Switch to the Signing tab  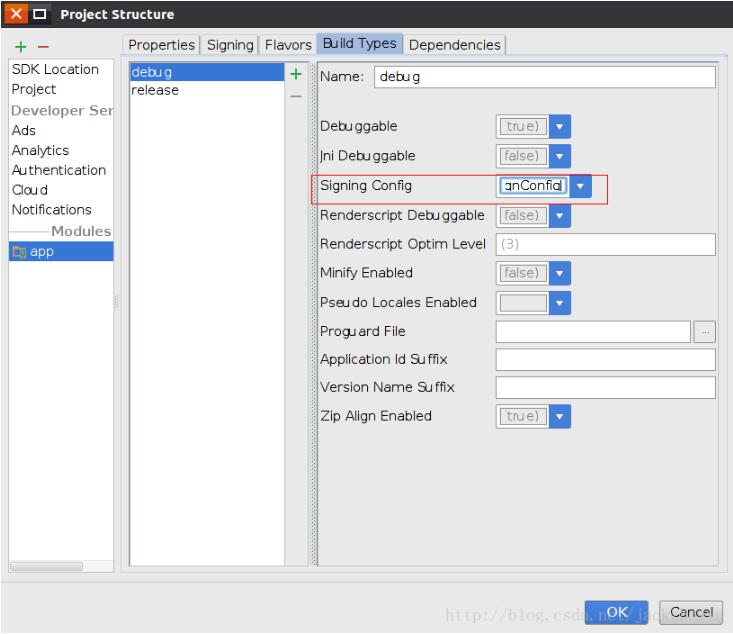click(230, 45)
